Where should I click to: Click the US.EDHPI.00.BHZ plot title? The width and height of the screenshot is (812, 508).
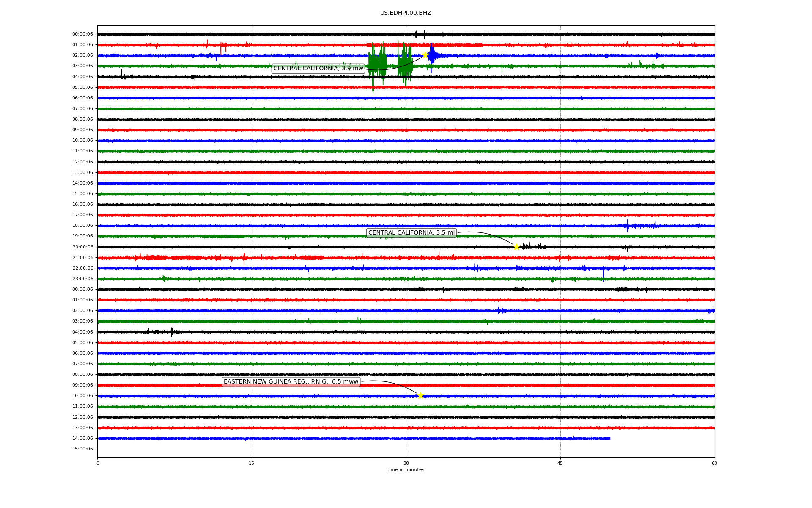click(x=406, y=13)
